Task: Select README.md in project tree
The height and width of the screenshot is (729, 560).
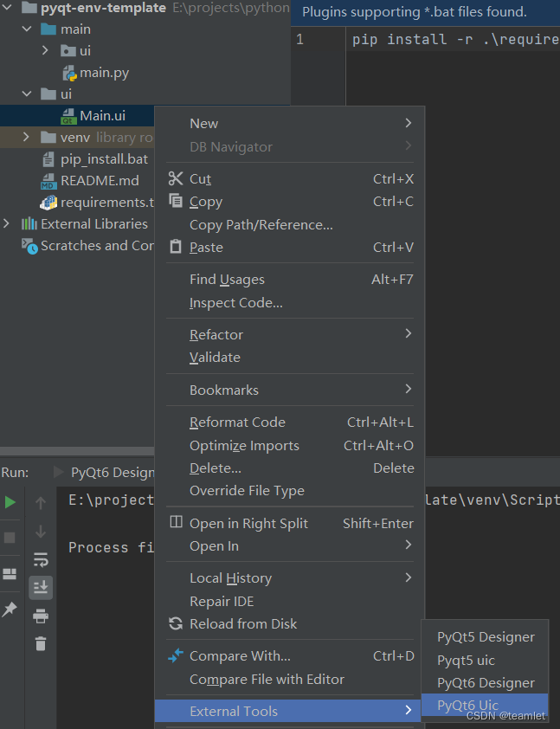Action: pyautogui.click(x=100, y=181)
